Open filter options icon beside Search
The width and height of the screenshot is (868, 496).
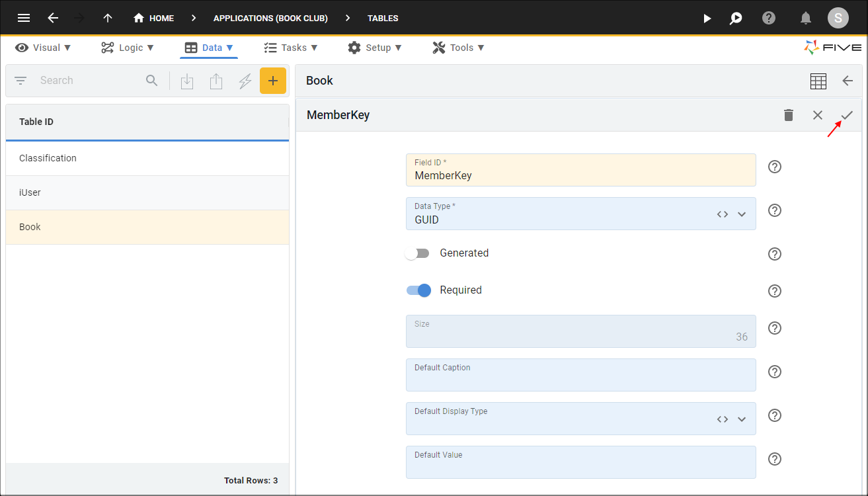click(x=20, y=81)
